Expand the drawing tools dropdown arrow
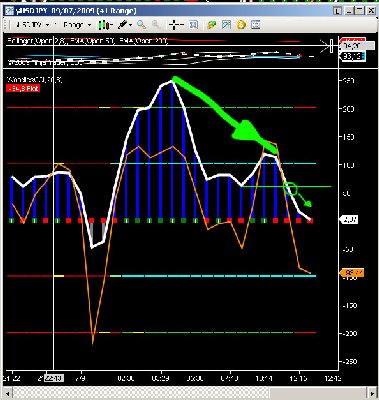The width and height of the screenshot is (379, 400). 130,25
